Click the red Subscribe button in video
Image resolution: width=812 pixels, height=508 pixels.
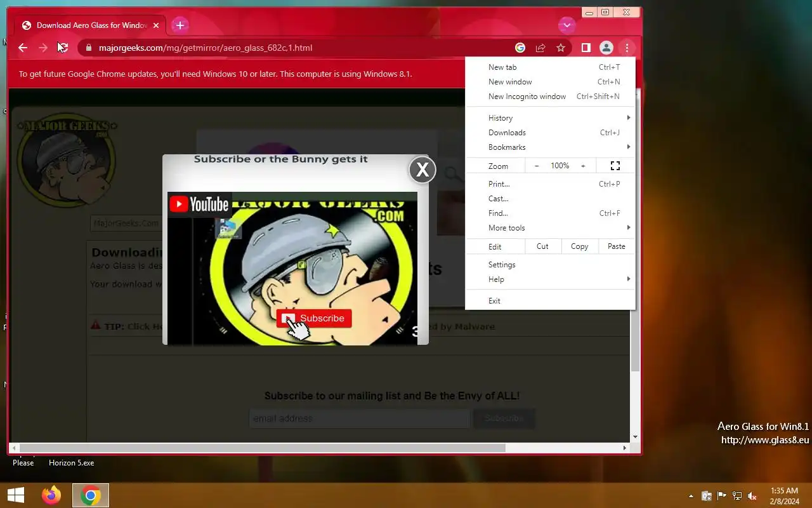(314, 318)
